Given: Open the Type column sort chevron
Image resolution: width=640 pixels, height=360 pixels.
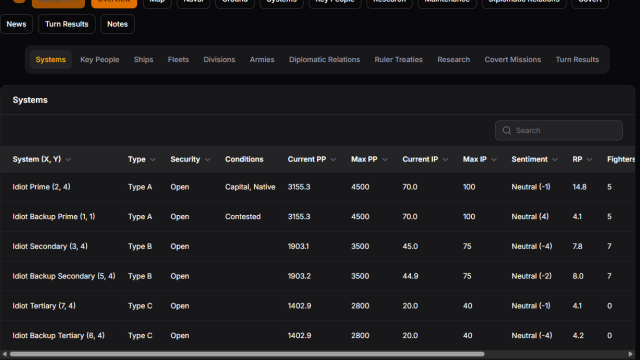Looking at the screenshot, I should [x=153, y=160].
